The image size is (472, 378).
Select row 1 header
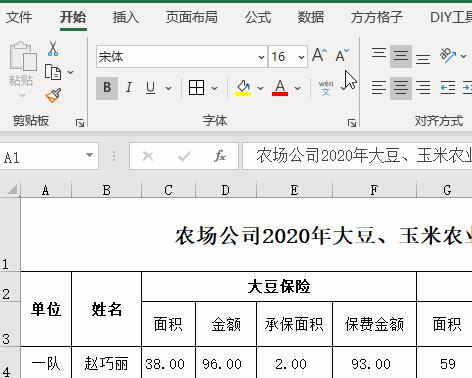coord(10,234)
